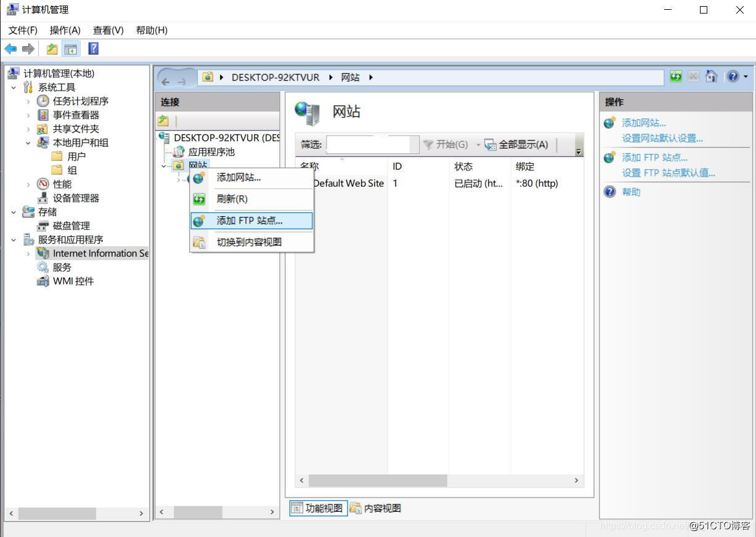Click the up-one-level folder toolbar icon
Screen dimensions: 756x537
(x=52, y=49)
